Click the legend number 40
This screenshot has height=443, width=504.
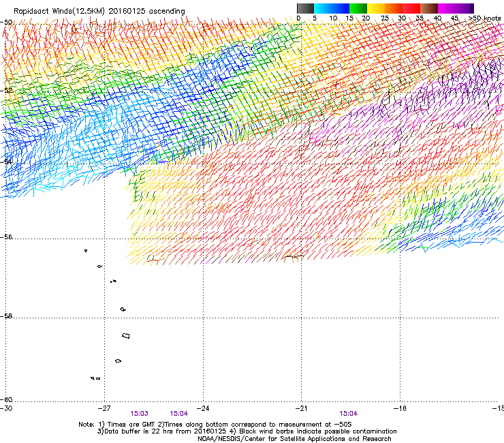[437, 18]
